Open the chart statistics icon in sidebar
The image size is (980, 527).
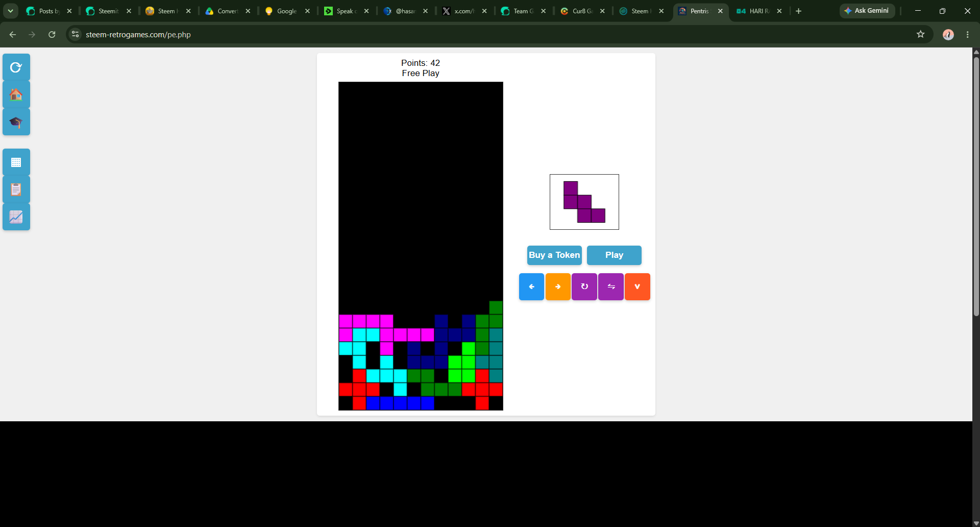[x=16, y=217]
